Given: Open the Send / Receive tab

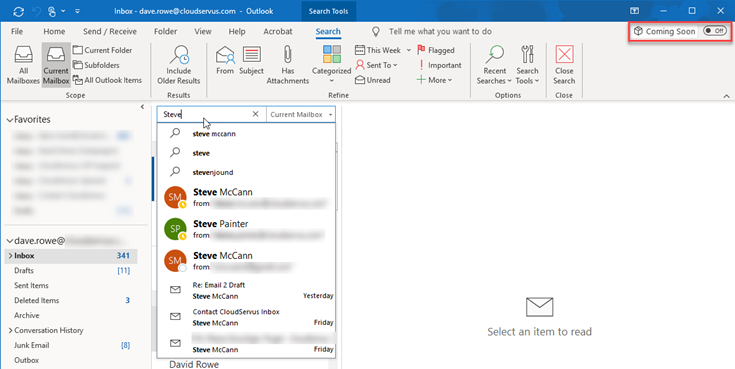Looking at the screenshot, I should click(110, 31).
